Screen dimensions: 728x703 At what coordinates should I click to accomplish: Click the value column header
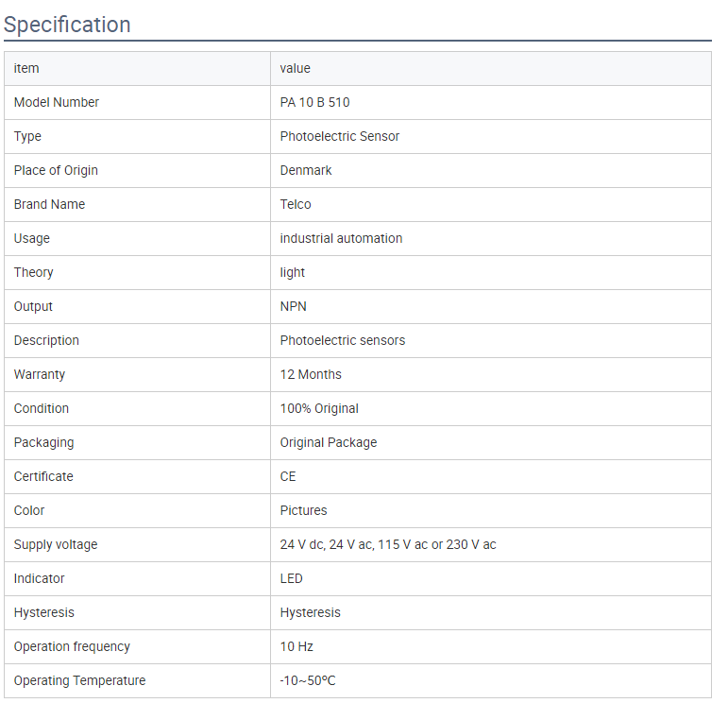[x=295, y=68]
